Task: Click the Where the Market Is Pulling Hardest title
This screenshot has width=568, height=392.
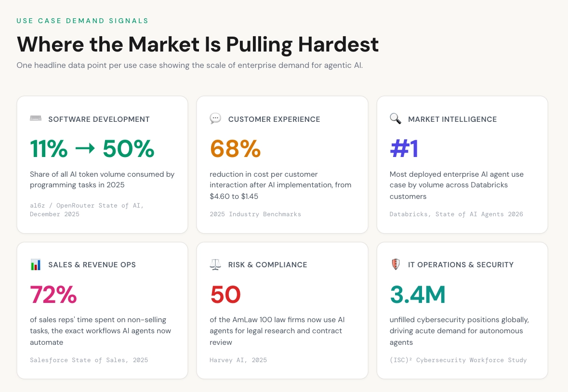Action: pos(198,44)
